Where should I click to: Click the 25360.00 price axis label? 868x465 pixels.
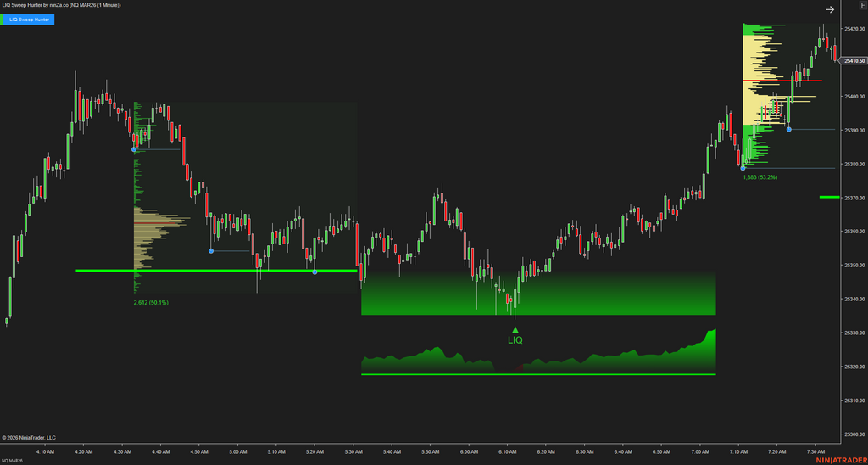tap(853, 232)
